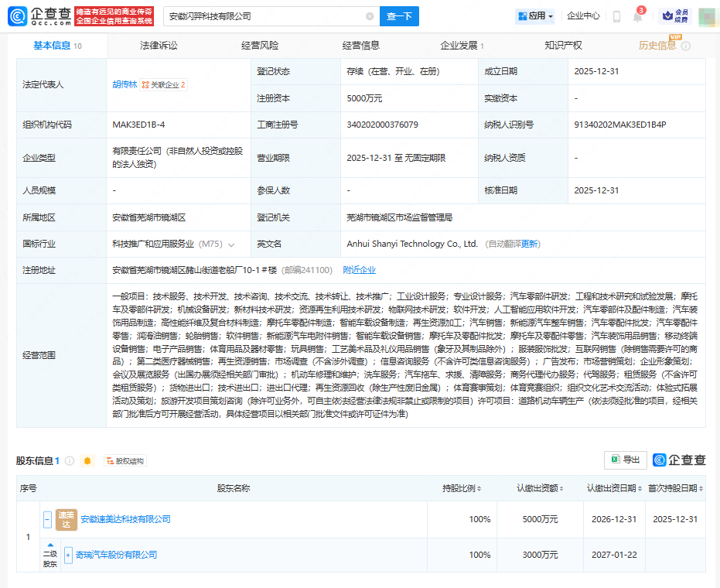720x588 pixels.
Task: Click the monitoring bell beside 股东信息
Action: tap(87, 460)
